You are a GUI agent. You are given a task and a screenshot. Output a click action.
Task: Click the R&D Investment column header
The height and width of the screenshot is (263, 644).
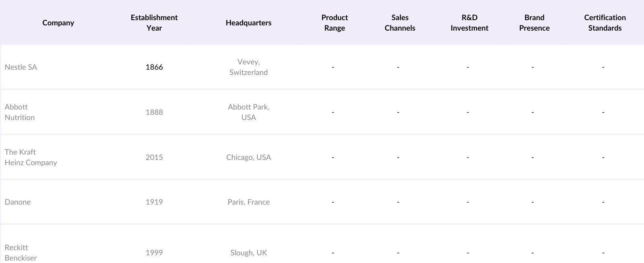pos(469,23)
